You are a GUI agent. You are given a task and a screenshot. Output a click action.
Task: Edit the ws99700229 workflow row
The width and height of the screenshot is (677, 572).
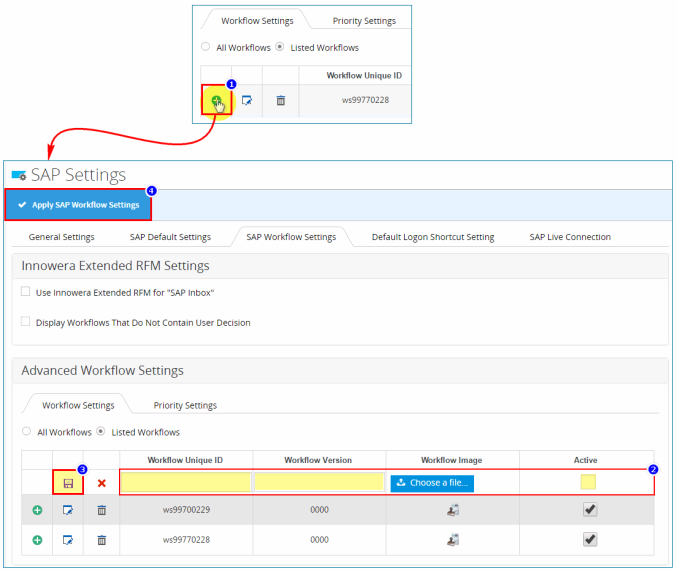click(x=68, y=510)
